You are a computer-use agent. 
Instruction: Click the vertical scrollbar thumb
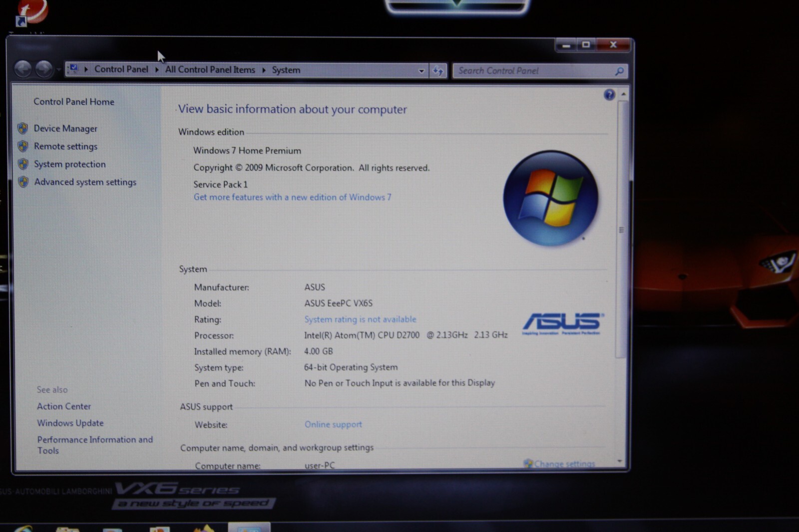621,230
